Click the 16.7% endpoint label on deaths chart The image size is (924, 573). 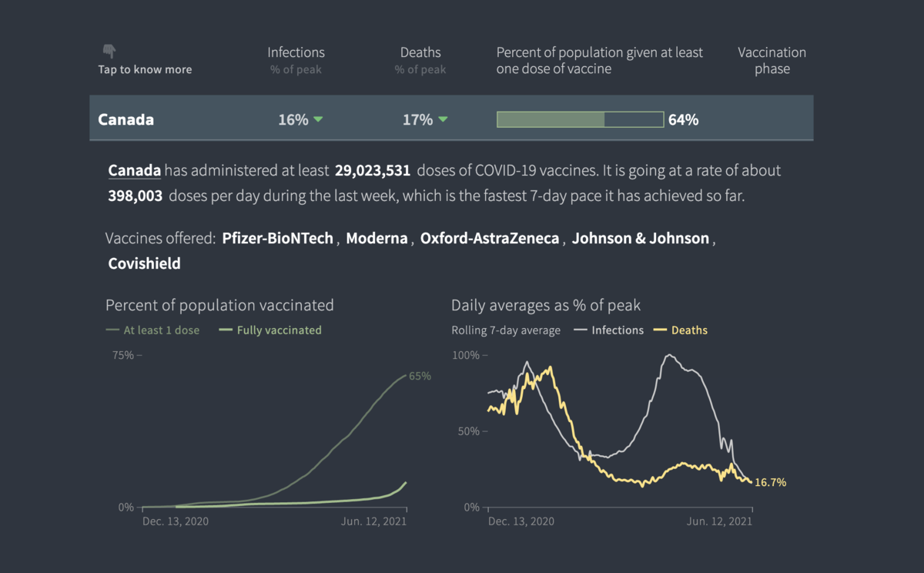click(770, 483)
